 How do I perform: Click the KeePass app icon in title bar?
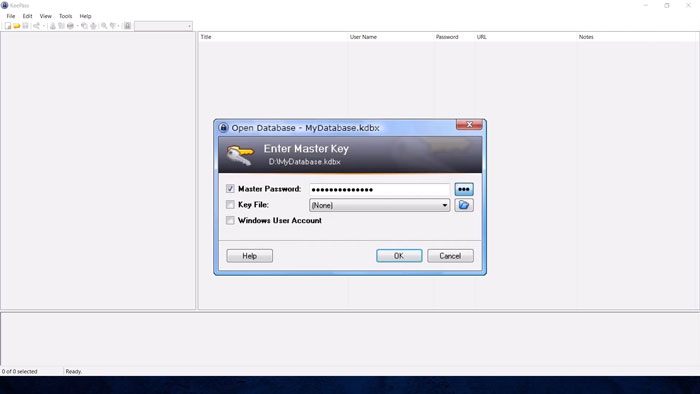click(4, 5)
